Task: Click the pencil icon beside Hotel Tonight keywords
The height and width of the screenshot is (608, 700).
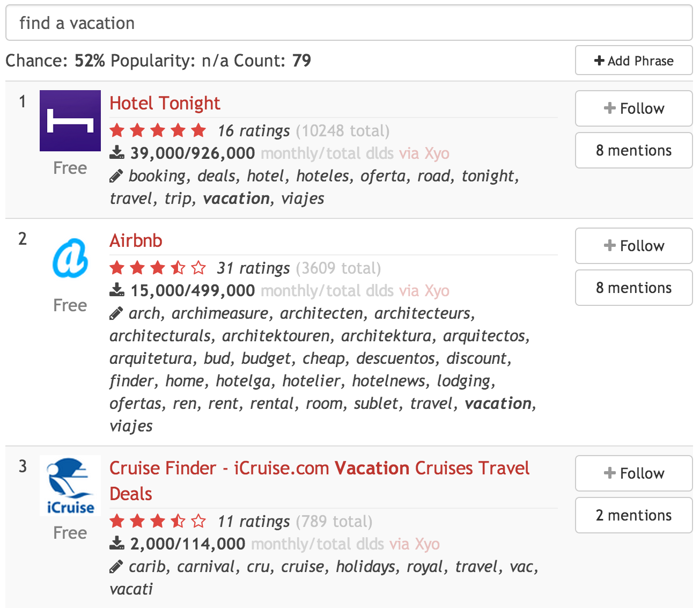Action: click(x=116, y=176)
